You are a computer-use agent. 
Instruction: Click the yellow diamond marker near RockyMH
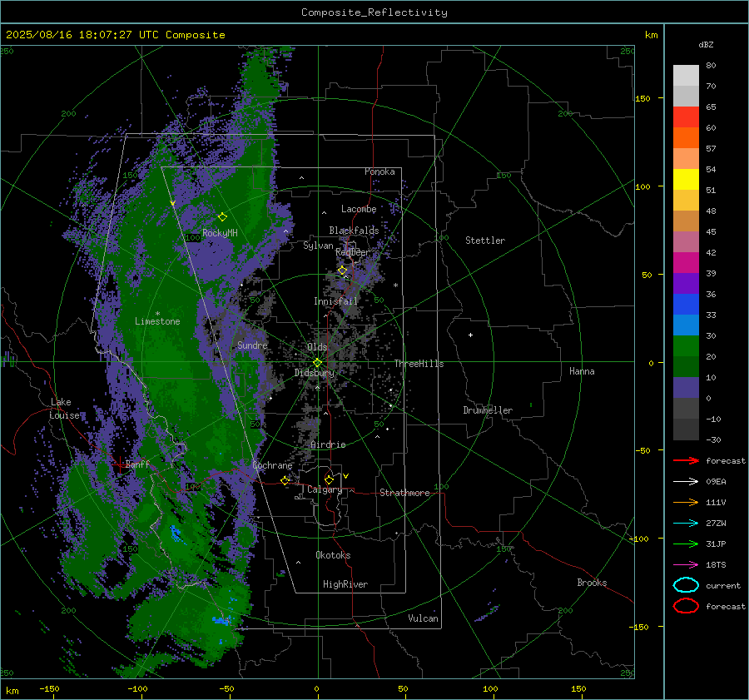point(222,217)
